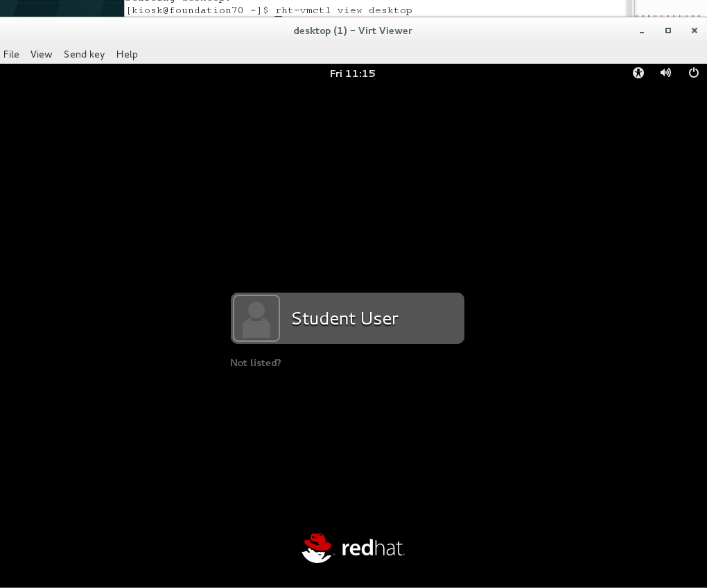Click the maximize icon in the title bar
The image size is (707, 588).
pyautogui.click(x=668, y=31)
